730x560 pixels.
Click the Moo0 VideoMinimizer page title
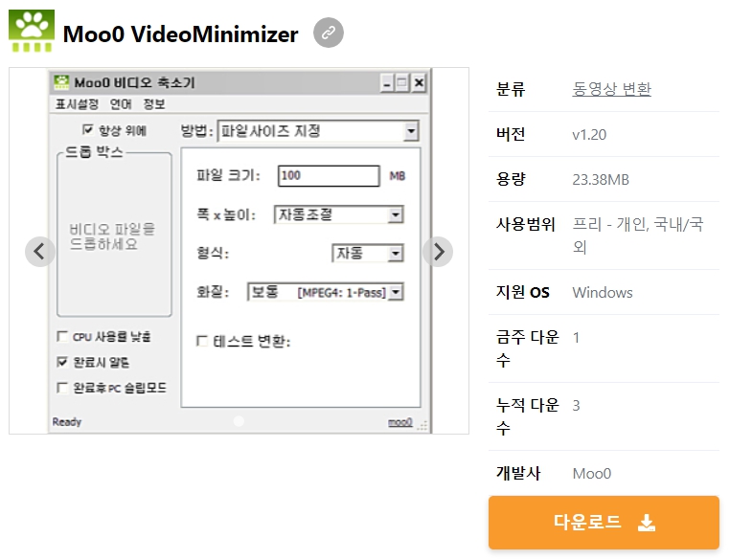tap(181, 34)
